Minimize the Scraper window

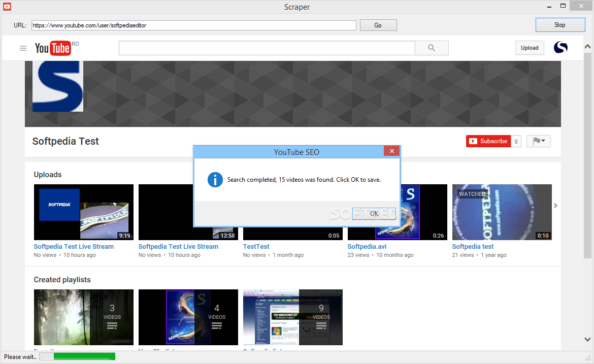549,7
